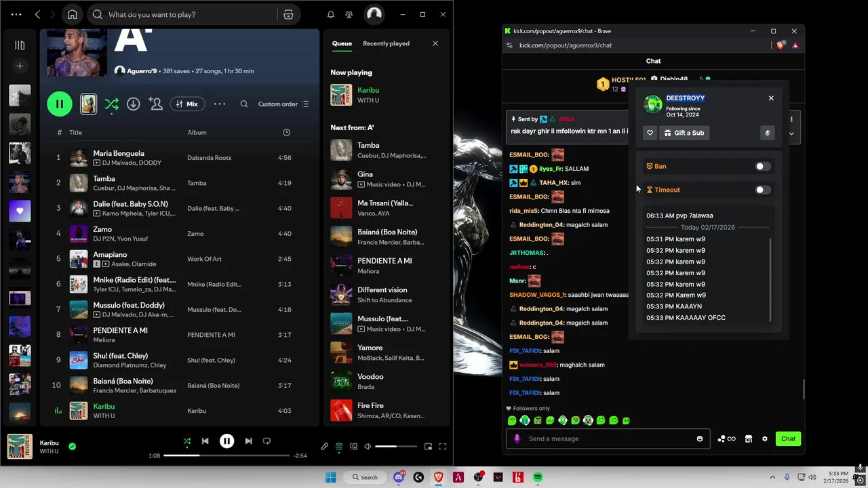Search within the playlist
The image size is (868, 488).
tap(244, 104)
